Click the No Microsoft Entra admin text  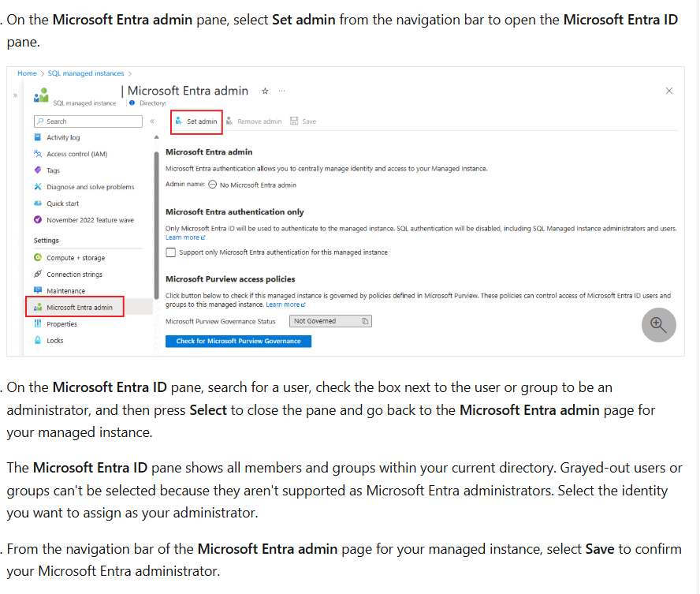pyautogui.click(x=258, y=185)
